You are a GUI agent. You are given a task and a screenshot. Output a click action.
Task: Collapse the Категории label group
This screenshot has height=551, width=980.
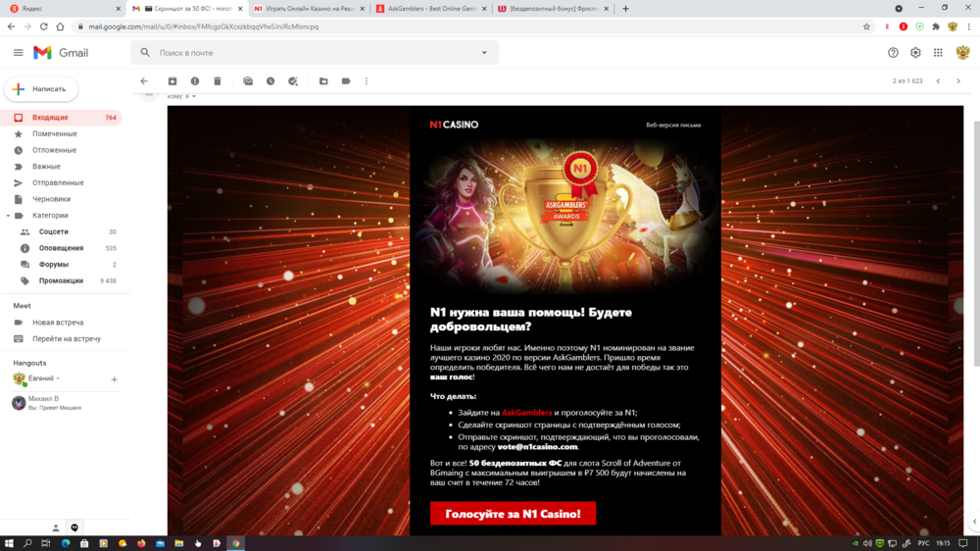pos(8,216)
